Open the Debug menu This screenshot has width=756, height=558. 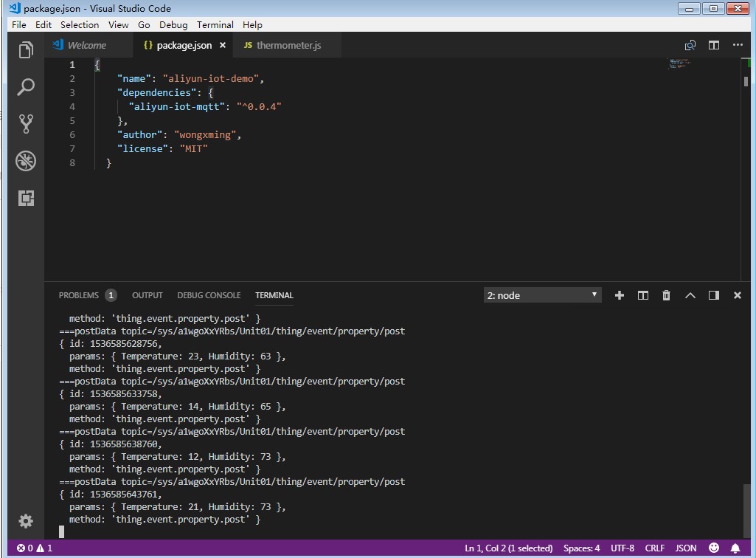click(x=173, y=24)
